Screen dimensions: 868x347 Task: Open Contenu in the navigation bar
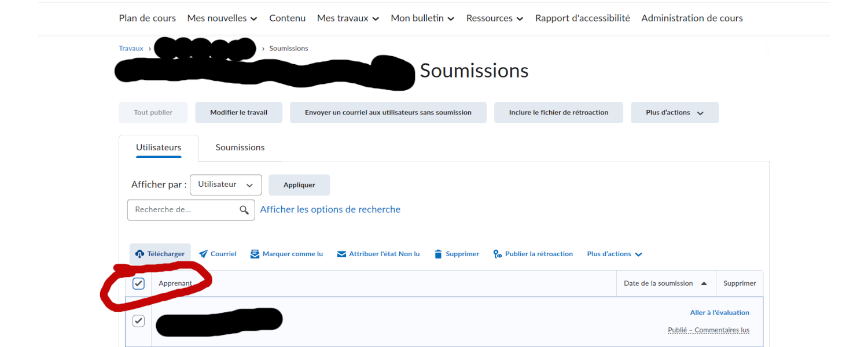click(287, 19)
